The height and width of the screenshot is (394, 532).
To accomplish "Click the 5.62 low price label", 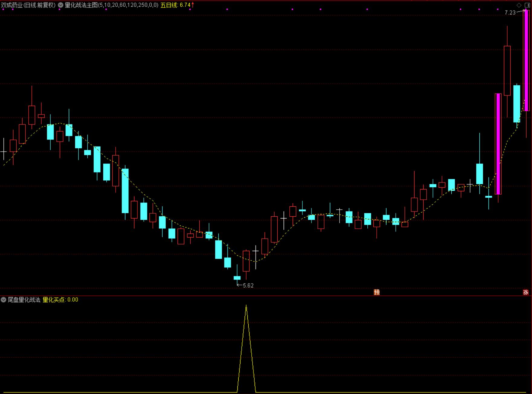I will tap(248, 286).
